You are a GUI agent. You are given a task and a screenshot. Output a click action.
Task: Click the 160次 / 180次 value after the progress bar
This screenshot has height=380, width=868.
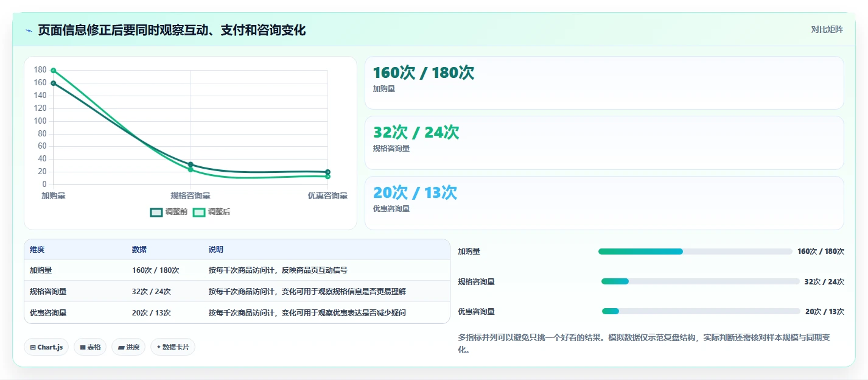coord(821,252)
